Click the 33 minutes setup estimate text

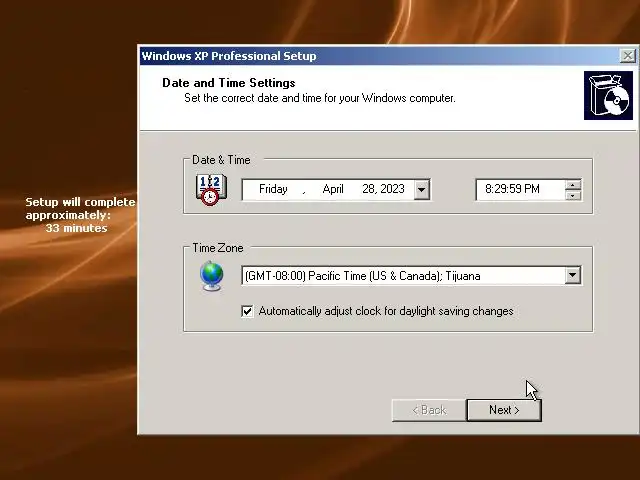[76, 228]
